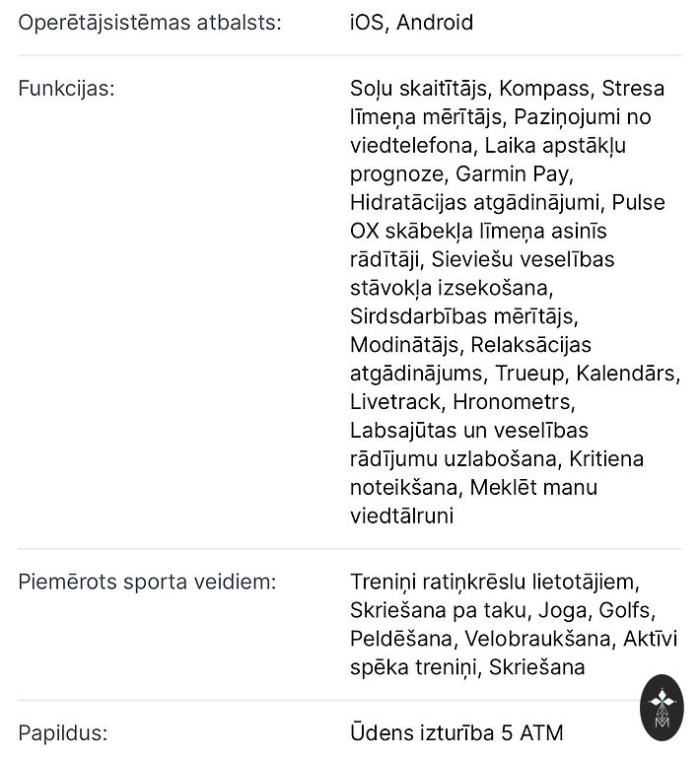Click the 'Hidratācijas atgādinājumi' feature text
This screenshot has width=700, height=757.
477,202
